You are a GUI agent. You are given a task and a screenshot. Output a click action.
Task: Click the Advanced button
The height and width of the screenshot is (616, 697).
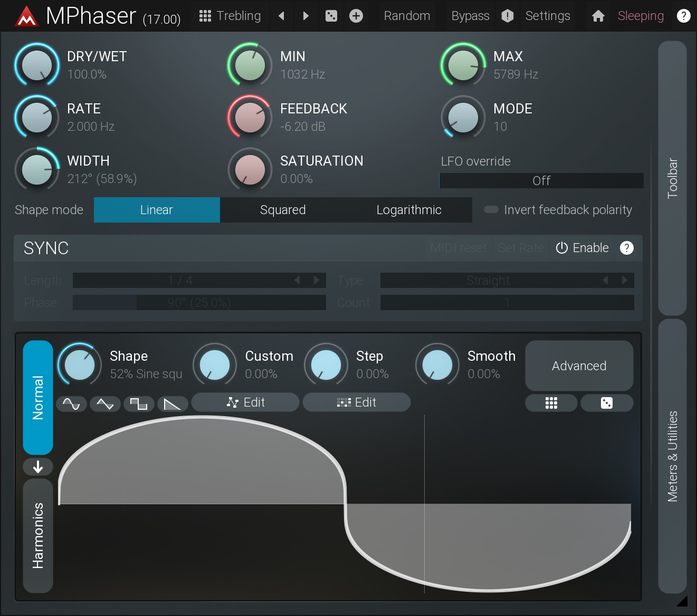pyautogui.click(x=579, y=366)
